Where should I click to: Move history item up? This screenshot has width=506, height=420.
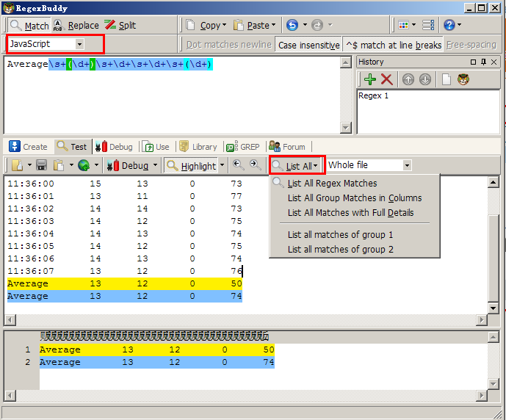point(408,79)
